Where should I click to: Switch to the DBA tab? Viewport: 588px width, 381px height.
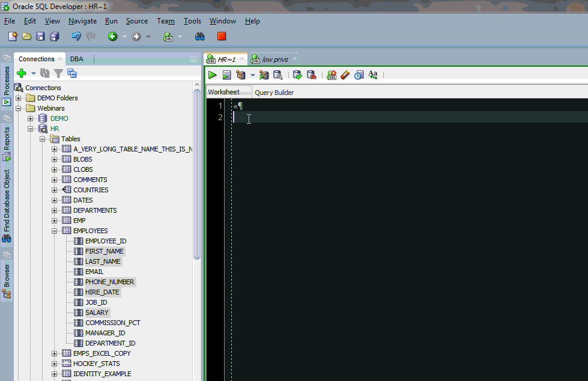click(x=77, y=59)
